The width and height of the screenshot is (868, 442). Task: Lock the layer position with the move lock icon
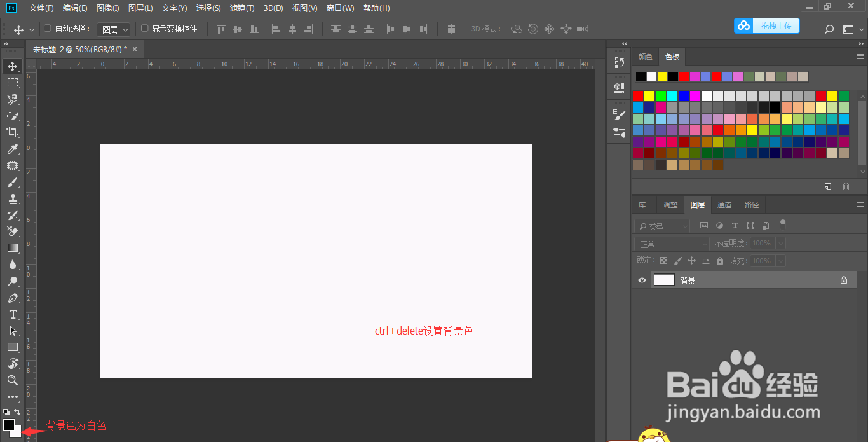pyautogui.click(x=692, y=260)
